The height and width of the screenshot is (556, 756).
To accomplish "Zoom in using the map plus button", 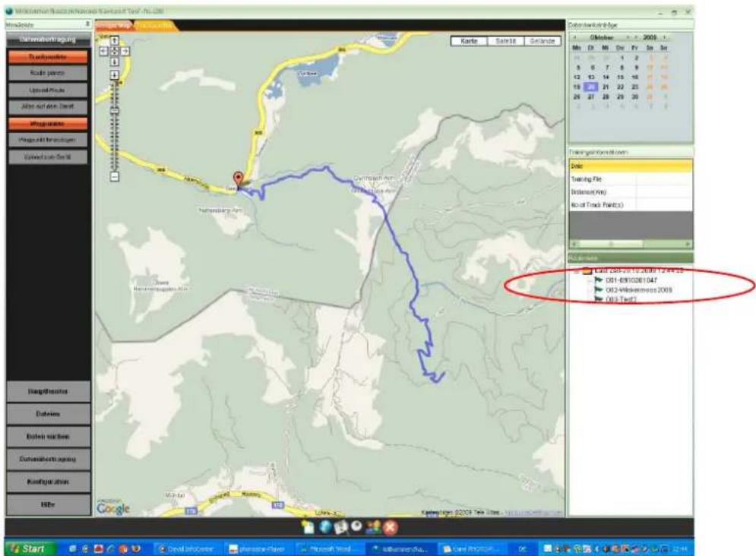I will (114, 74).
